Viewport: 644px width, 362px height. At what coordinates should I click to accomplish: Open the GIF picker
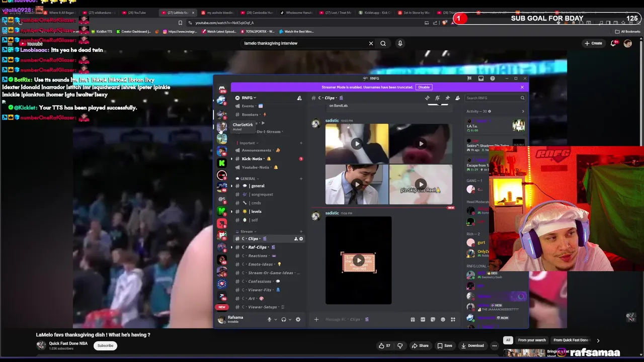pos(423,319)
